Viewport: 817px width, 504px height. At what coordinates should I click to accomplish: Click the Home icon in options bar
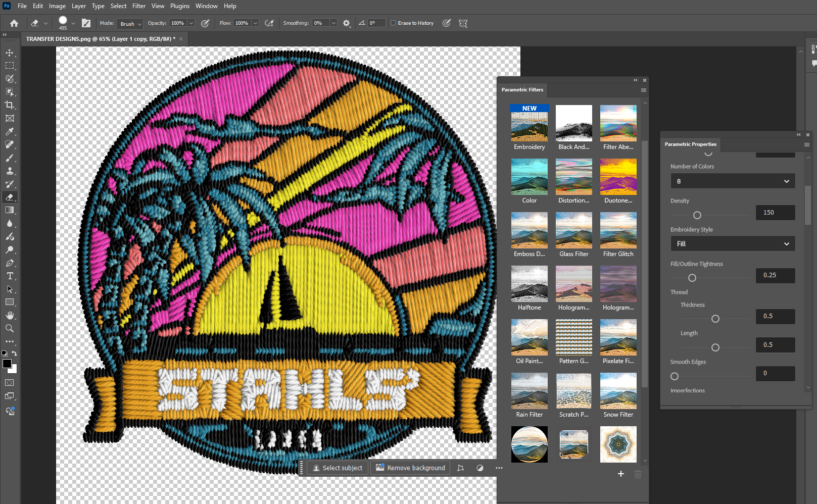pos(14,23)
